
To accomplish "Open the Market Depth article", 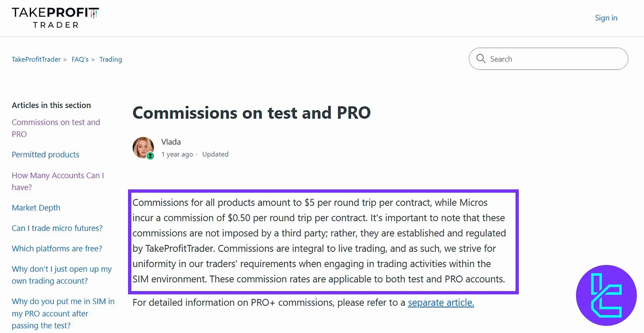I will tap(36, 207).
